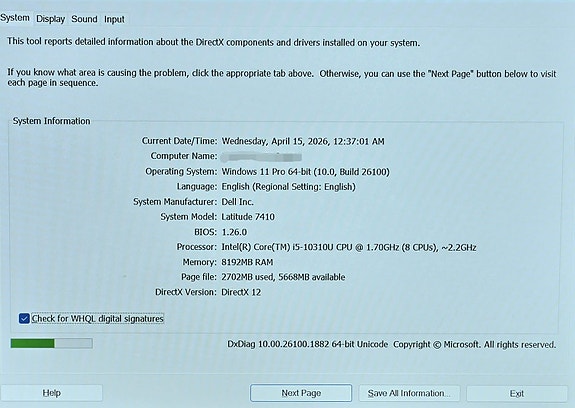575x408 pixels.
Task: Click the 8192MB RAM memory value
Action: tap(247, 262)
